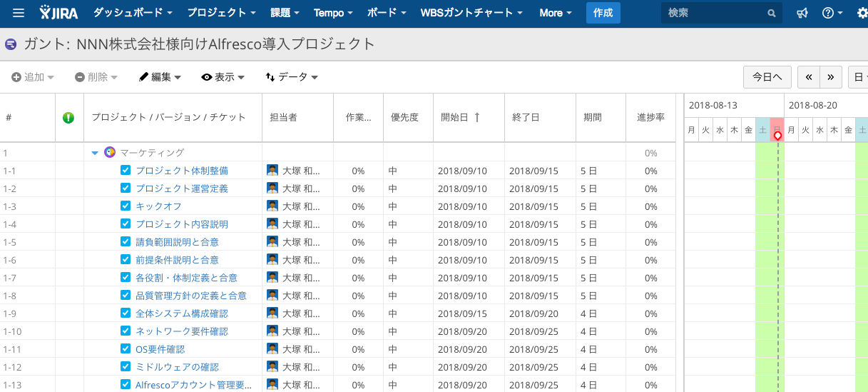The height and width of the screenshot is (392, 868).
Task: Click the マーケティング project avatar icon
Action: pos(110,152)
